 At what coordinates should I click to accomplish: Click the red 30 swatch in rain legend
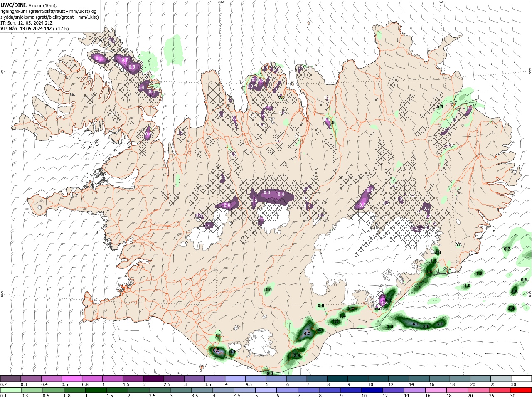click(521, 390)
